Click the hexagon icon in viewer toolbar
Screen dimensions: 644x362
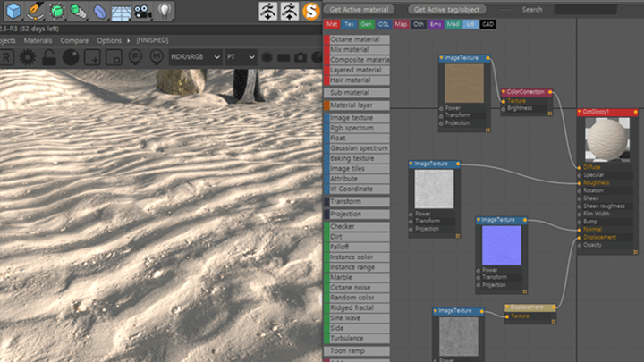267,57
